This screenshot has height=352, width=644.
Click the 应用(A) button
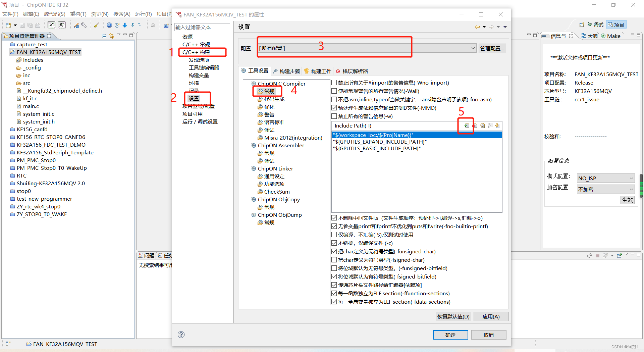(491, 316)
